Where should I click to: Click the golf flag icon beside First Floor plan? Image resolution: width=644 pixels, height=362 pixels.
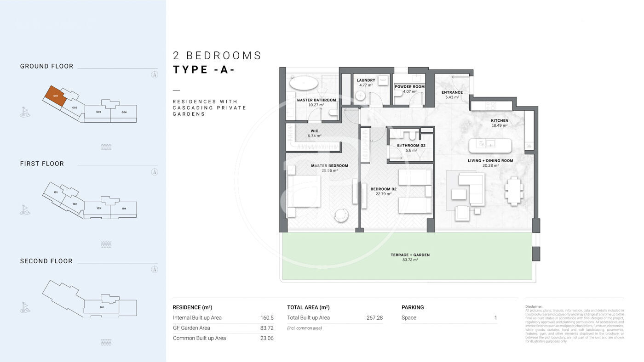[25, 210]
